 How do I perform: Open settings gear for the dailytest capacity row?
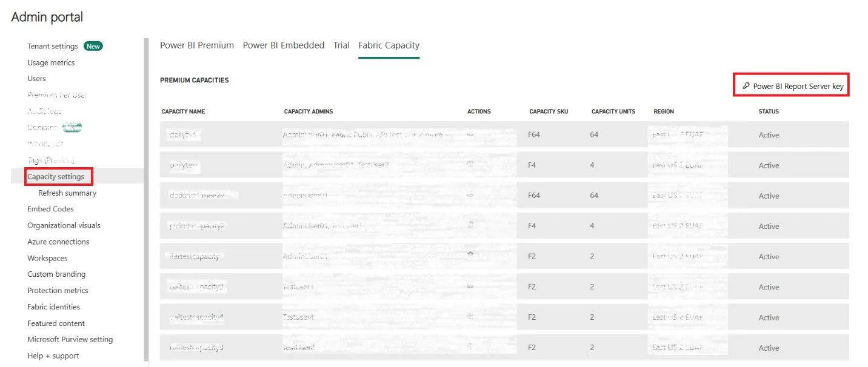coord(470,164)
